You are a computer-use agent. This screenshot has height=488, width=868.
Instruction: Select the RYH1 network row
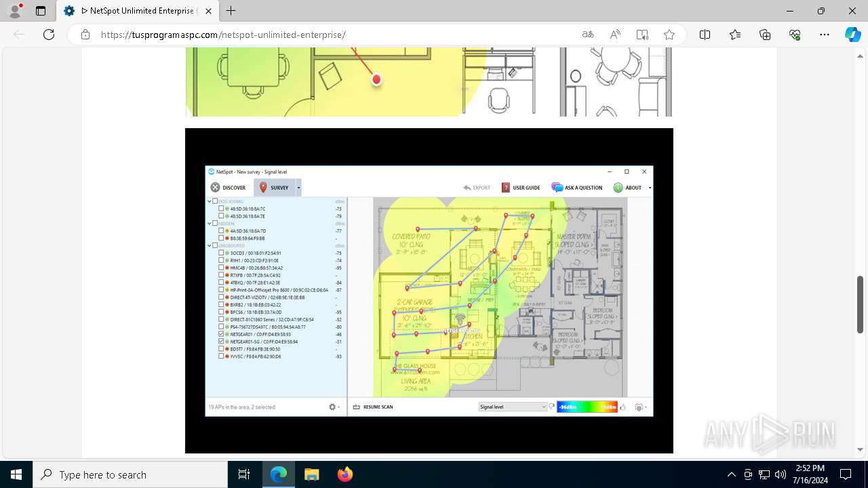pos(276,260)
